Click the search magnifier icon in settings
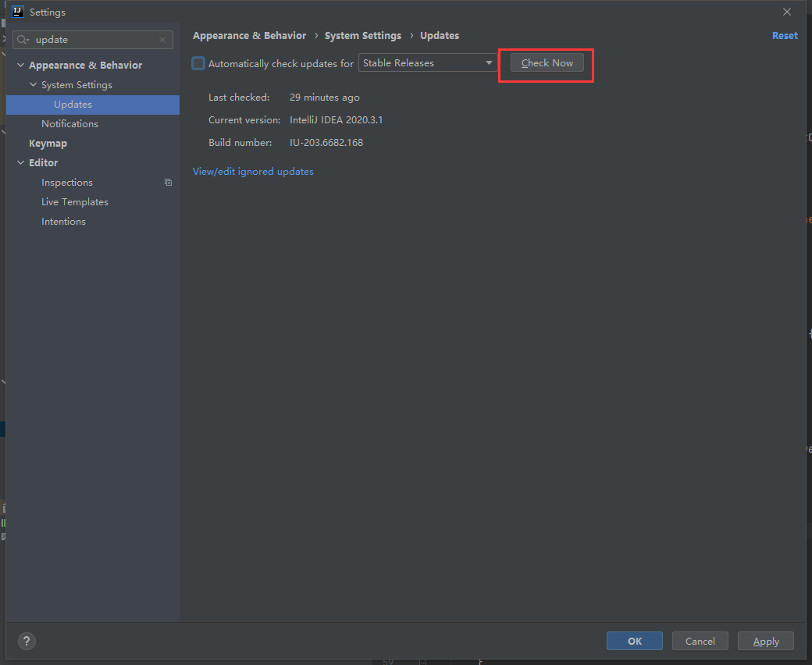The width and height of the screenshot is (812, 665). (23, 40)
